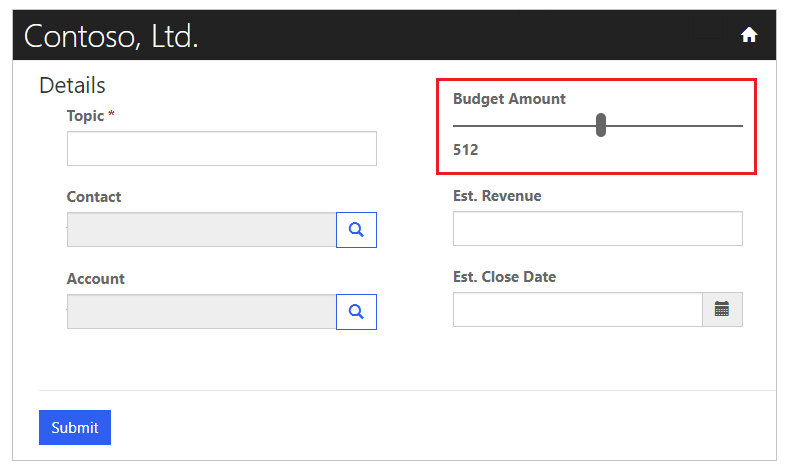Open the Account lookup search

pyautogui.click(x=356, y=312)
